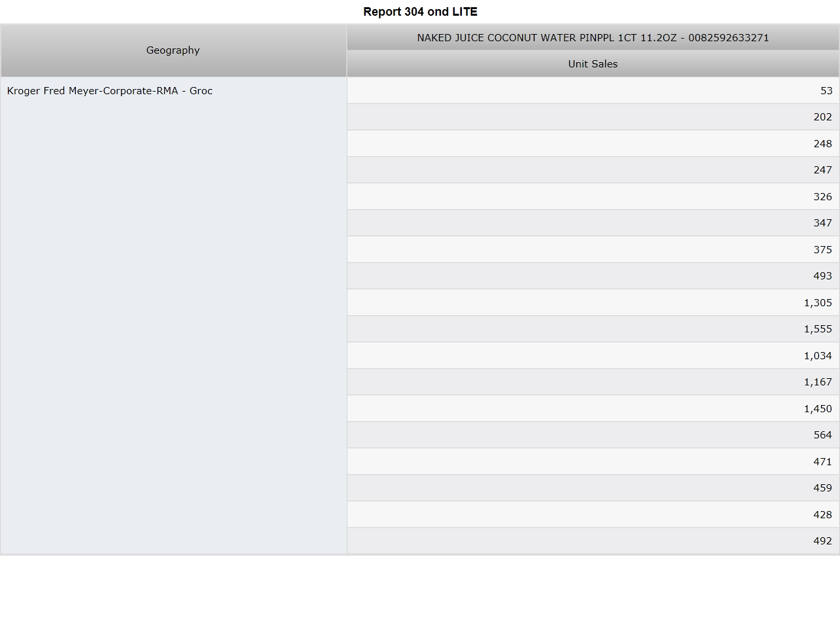The width and height of the screenshot is (840, 619).
Task: Select the unit sales value 1,305
Action: click(593, 303)
